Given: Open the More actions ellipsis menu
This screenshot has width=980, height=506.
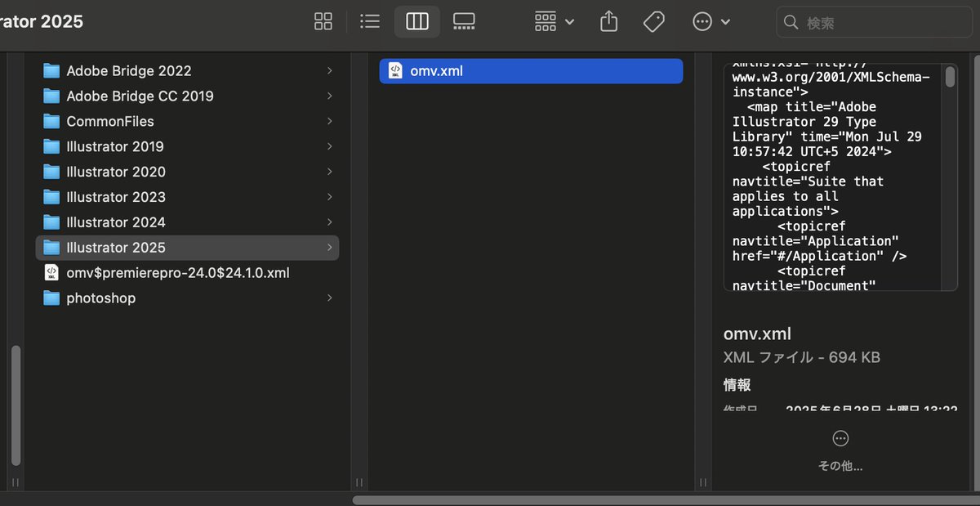Looking at the screenshot, I should (x=710, y=22).
